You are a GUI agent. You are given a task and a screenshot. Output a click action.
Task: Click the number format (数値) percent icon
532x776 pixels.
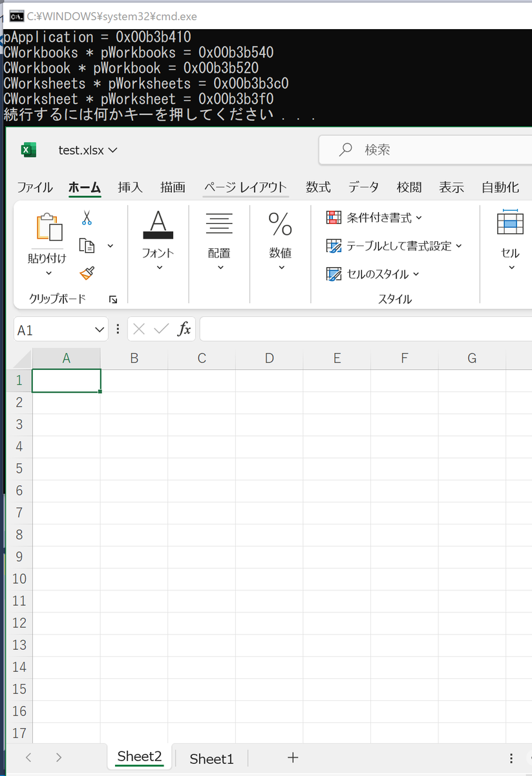click(281, 224)
